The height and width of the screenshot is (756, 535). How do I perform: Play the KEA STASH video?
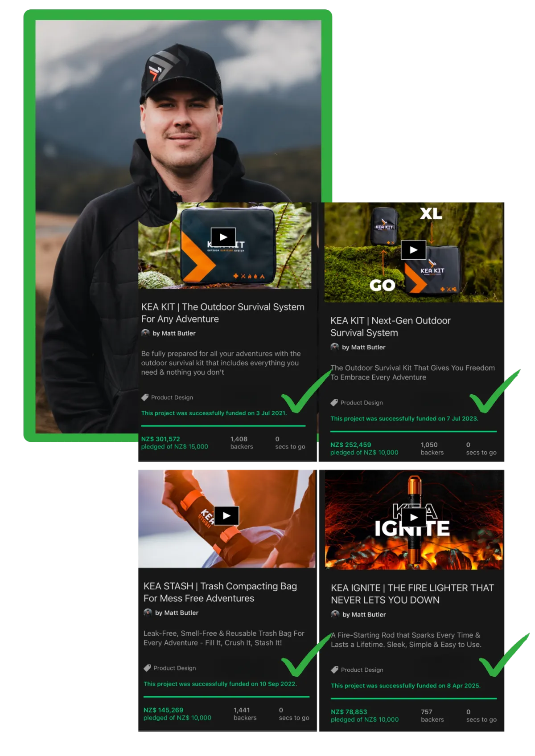[x=226, y=516]
